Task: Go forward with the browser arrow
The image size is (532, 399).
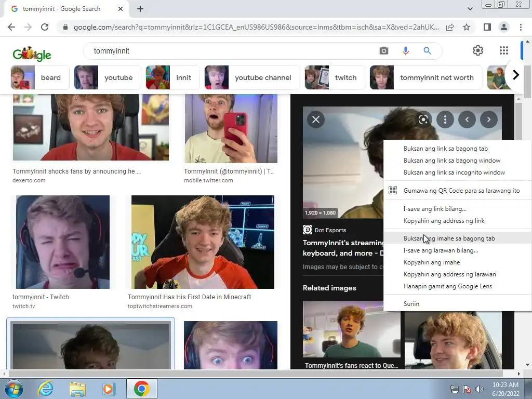Action: pyautogui.click(x=28, y=27)
